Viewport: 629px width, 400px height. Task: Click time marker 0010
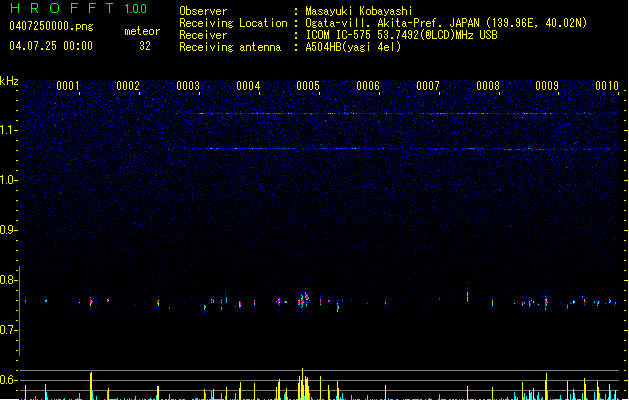tap(607, 85)
